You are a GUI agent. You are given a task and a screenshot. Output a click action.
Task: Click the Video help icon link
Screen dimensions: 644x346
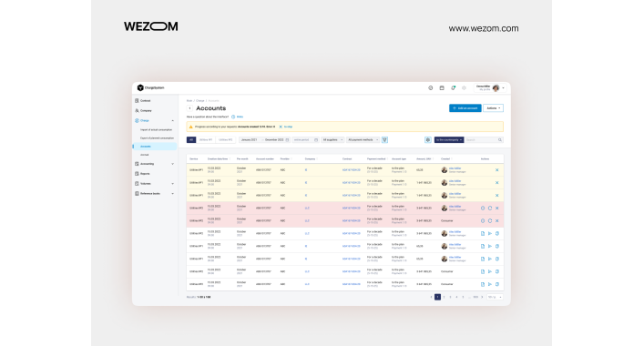click(238, 117)
